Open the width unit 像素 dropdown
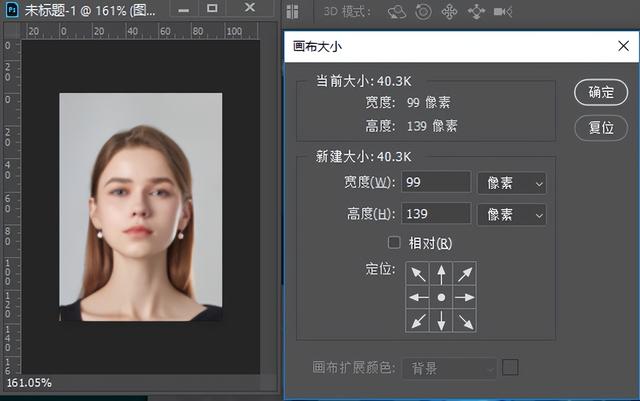 512,183
